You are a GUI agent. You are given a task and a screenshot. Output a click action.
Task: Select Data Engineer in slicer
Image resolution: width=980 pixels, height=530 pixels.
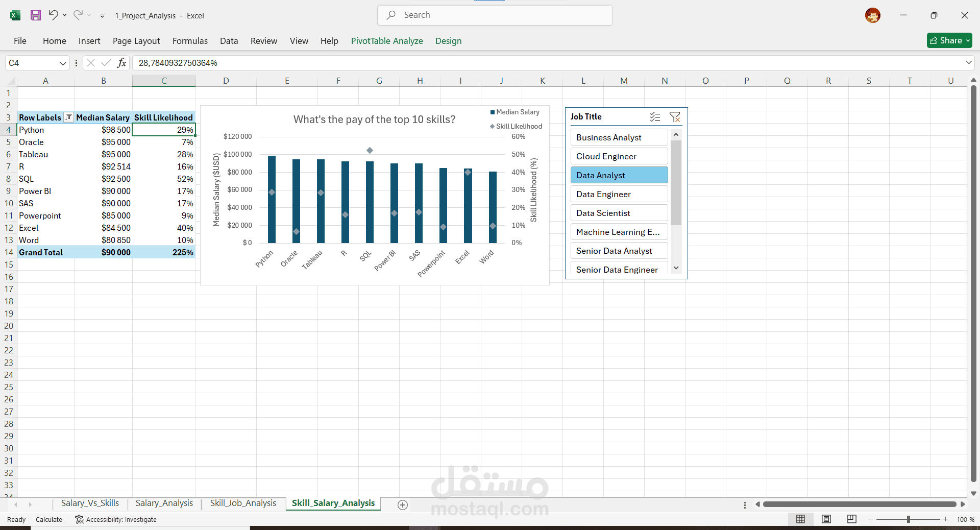[619, 194]
